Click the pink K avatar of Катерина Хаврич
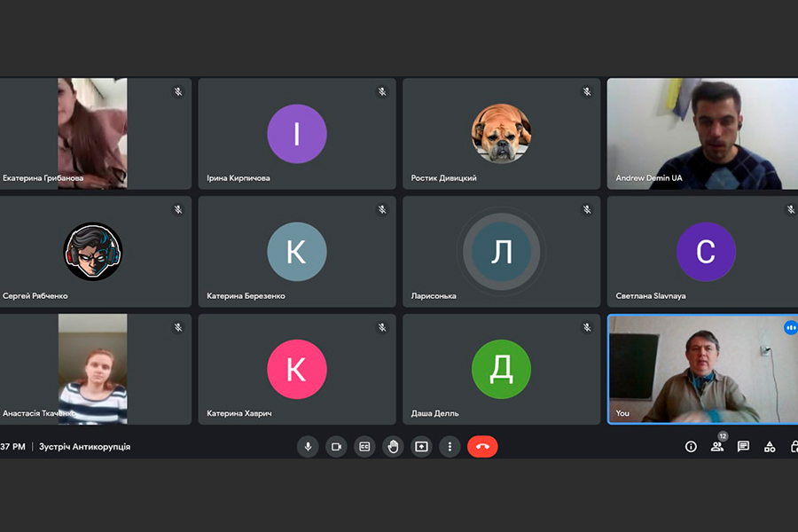Screen dimensions: 798x532 point(297,369)
